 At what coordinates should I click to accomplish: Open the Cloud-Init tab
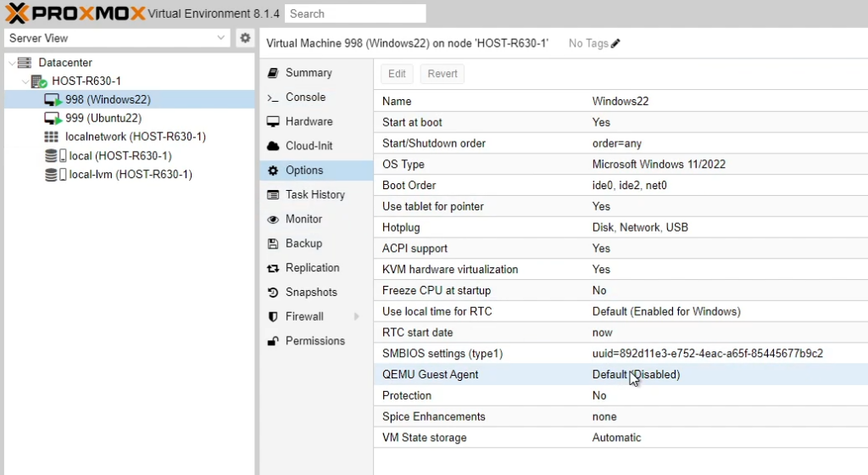pyautogui.click(x=316, y=146)
